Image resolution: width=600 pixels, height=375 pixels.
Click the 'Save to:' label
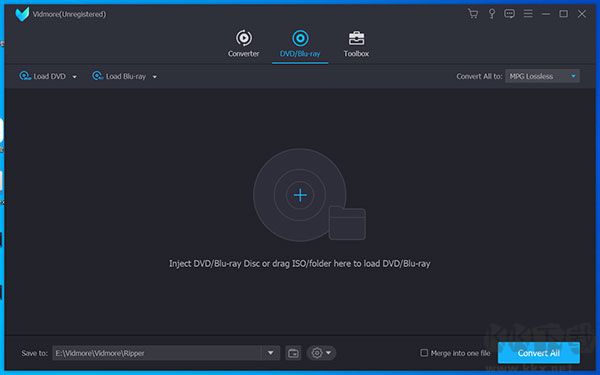pyautogui.click(x=34, y=353)
